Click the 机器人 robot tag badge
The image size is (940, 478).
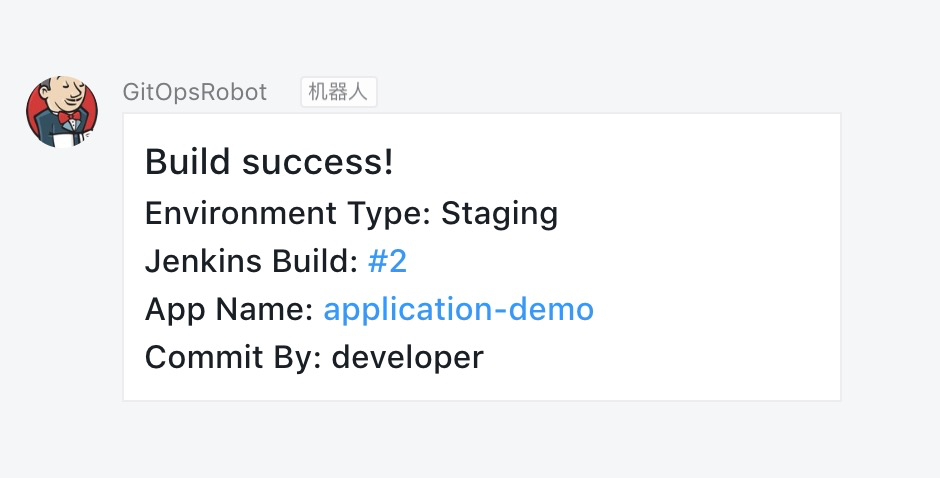[339, 92]
